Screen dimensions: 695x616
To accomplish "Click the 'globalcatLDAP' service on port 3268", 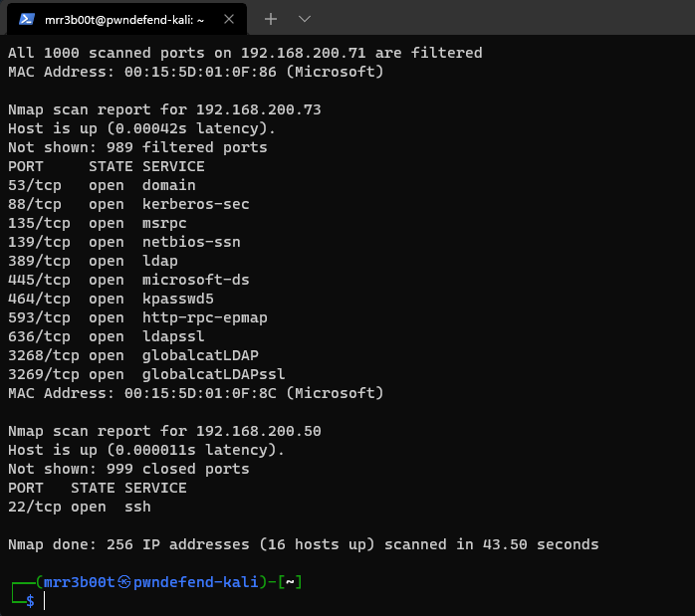I will 200,355.
